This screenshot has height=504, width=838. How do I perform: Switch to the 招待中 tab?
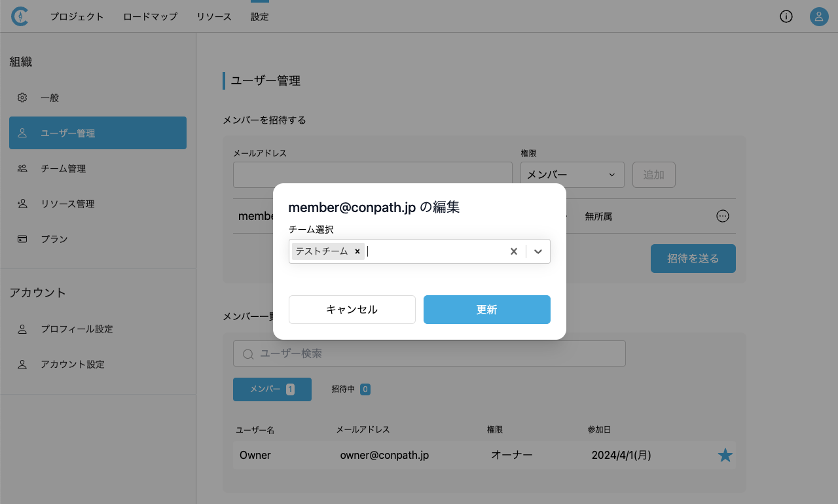[350, 389]
